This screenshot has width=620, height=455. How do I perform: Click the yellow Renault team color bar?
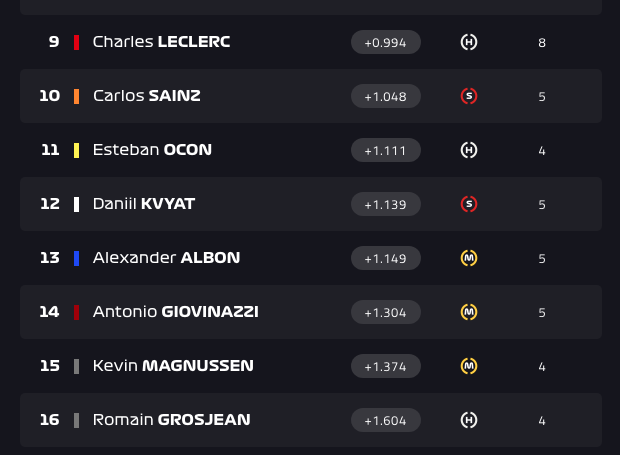pos(76,151)
